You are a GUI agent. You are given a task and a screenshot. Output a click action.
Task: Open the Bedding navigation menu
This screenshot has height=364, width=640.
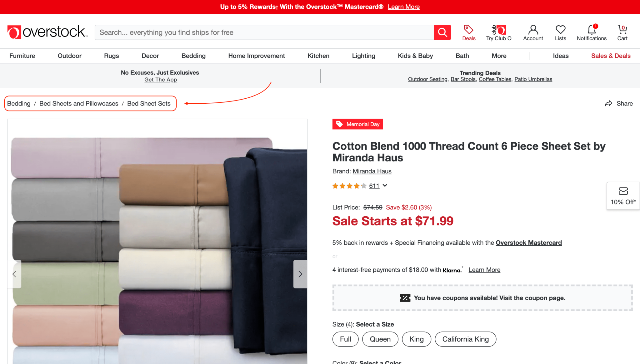point(193,56)
